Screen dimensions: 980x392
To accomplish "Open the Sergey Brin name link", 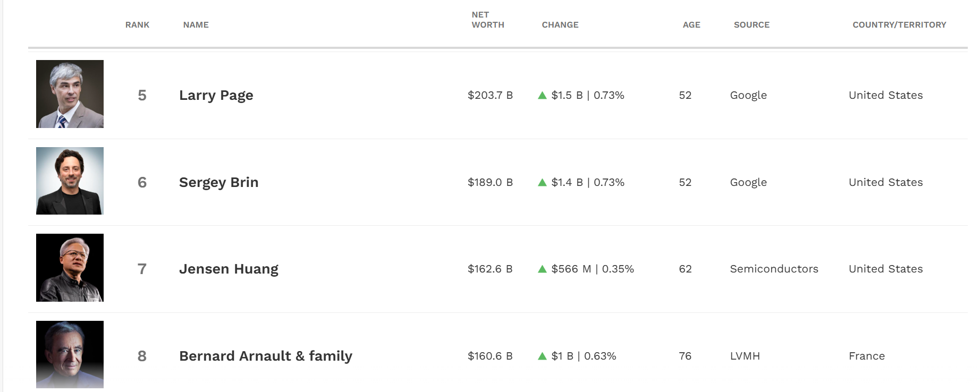I will pyautogui.click(x=218, y=183).
